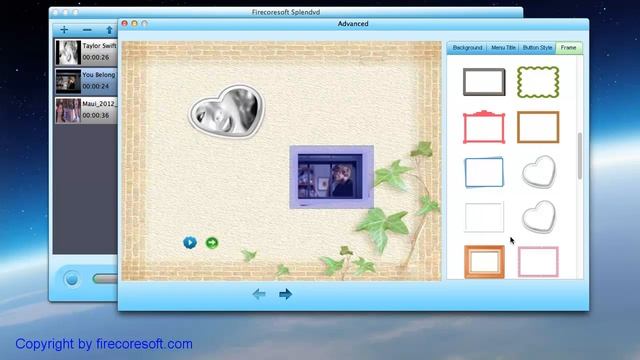640x360 pixels.
Task: Pick the orange thick frame
Action: click(x=484, y=262)
